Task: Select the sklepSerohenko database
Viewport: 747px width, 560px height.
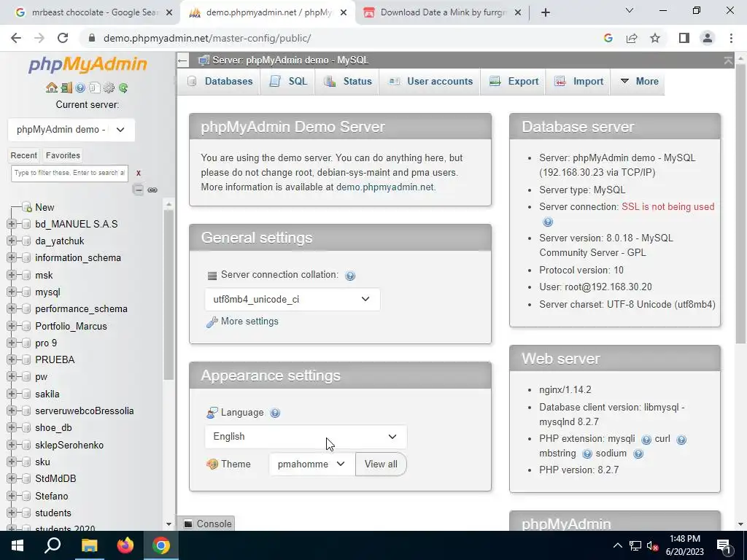Action: (69, 446)
